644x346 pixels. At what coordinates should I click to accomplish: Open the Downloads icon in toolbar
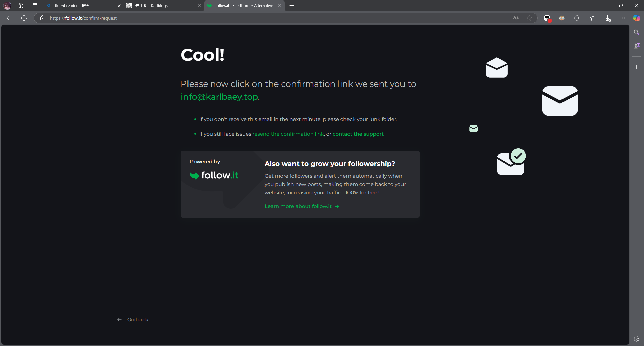(x=608, y=18)
